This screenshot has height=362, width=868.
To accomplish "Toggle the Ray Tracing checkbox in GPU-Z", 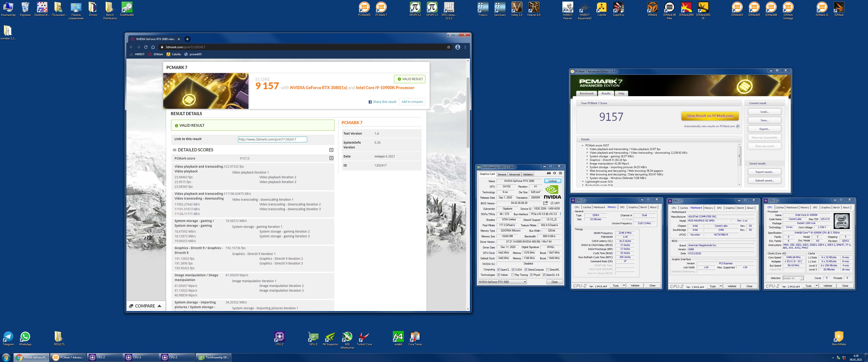I will 512,275.
